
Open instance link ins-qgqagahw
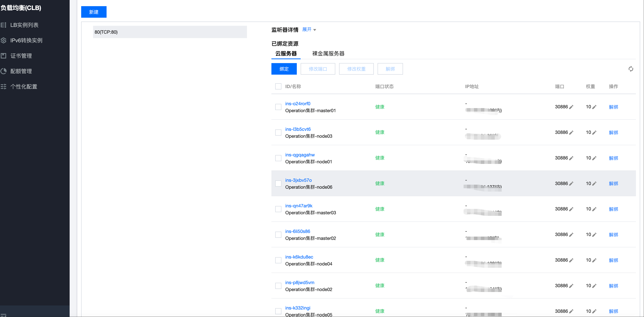click(300, 155)
